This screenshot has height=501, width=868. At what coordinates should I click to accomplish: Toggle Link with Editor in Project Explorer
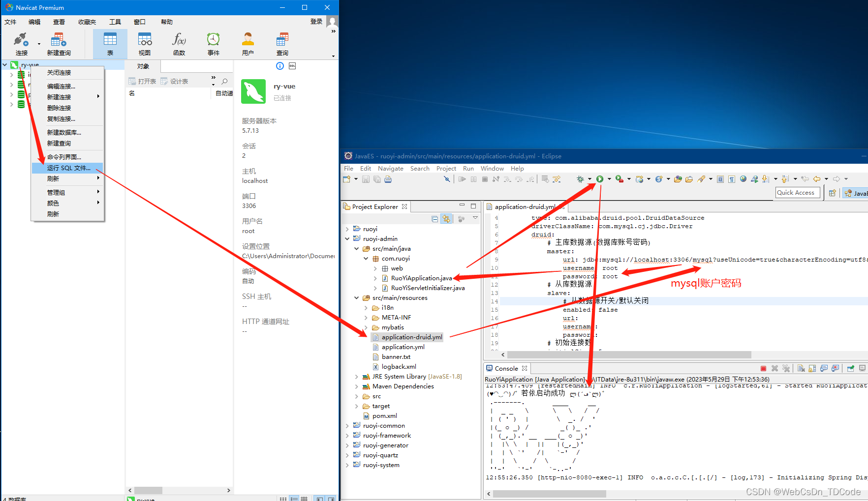point(446,218)
